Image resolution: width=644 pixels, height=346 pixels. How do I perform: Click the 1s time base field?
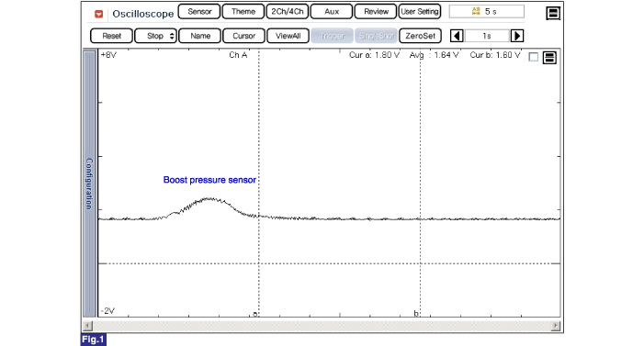[487, 36]
